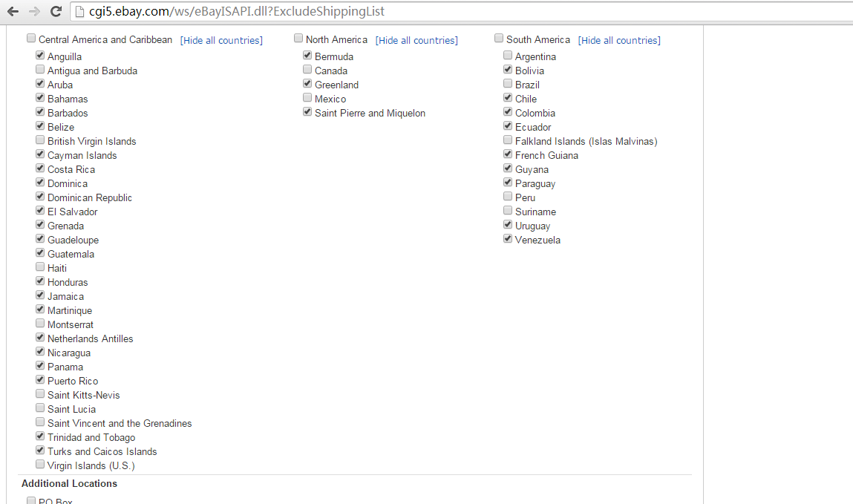The height and width of the screenshot is (504, 853).
Task: Hide all countries under South America
Action: [619, 40]
